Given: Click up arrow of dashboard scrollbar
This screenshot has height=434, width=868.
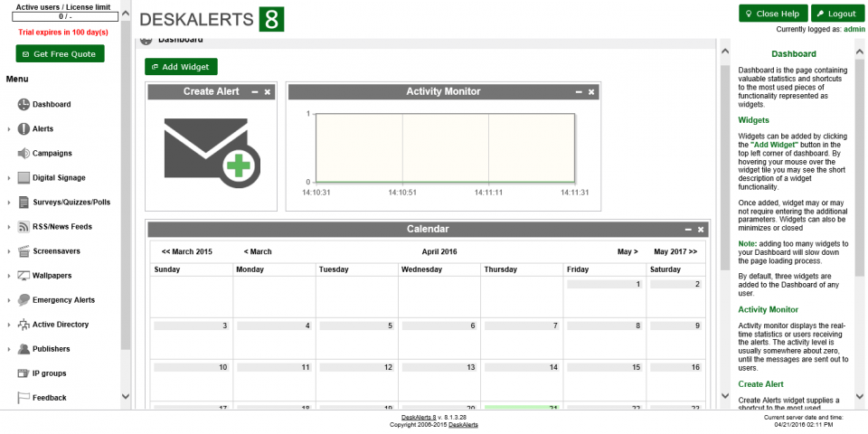Looking at the screenshot, I should tap(724, 51).
